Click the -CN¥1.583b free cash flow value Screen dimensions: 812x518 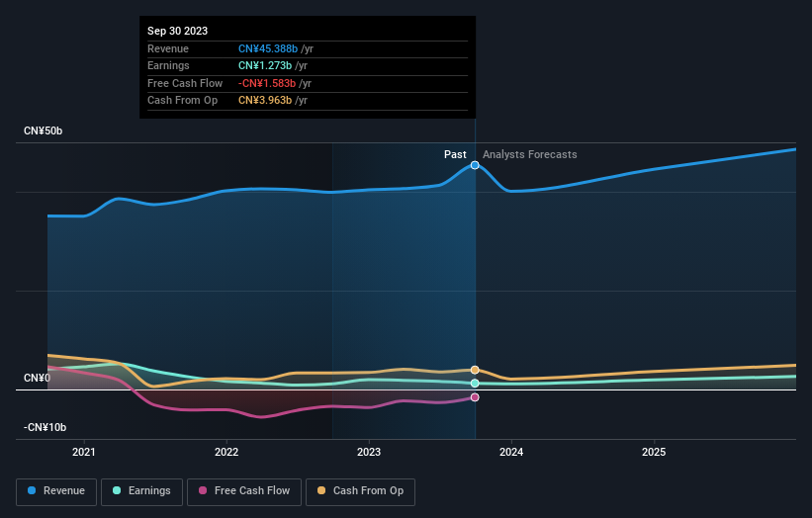pos(267,83)
